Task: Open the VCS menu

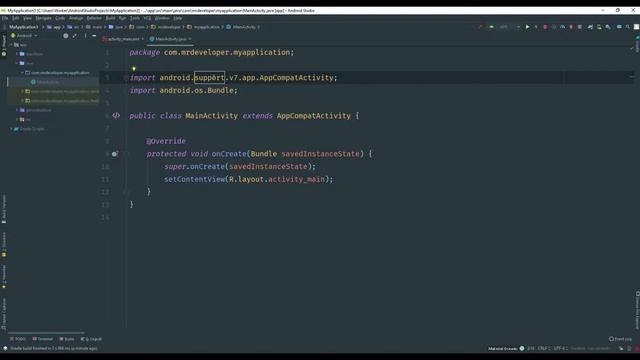Action: (x=147, y=18)
